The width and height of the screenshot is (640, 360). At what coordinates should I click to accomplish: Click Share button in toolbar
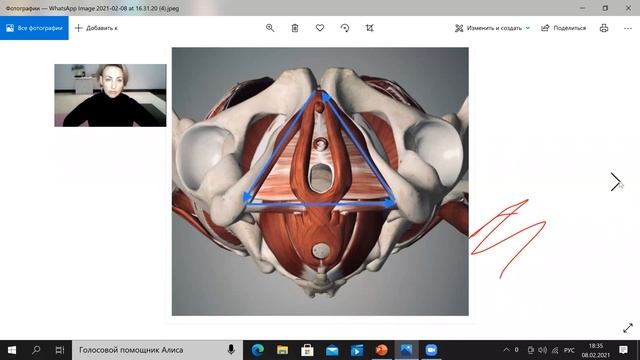(563, 28)
